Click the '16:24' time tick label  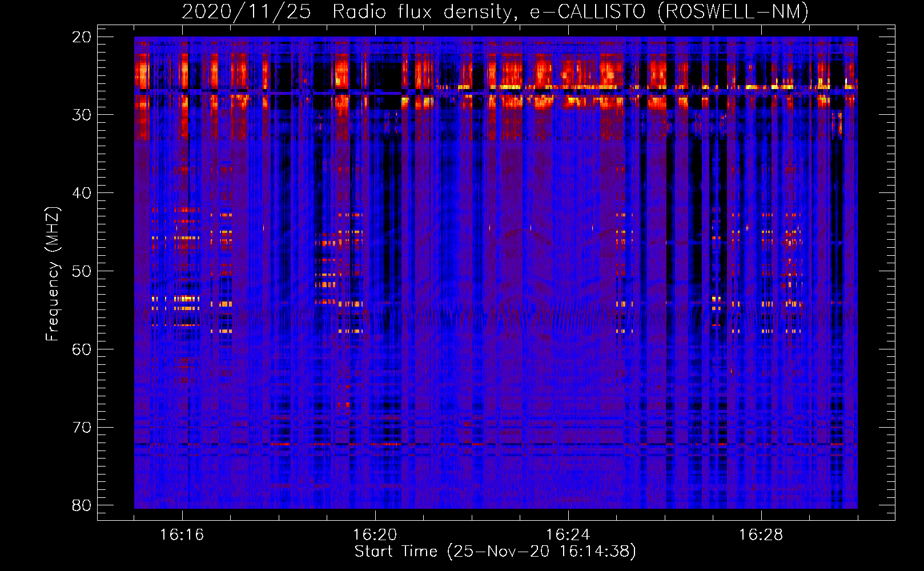[x=568, y=534]
